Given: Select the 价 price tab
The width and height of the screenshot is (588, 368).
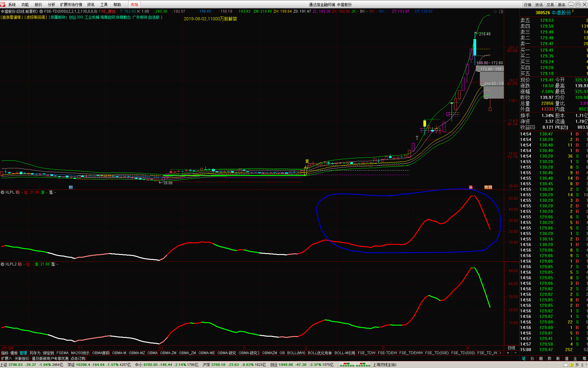Looking at the screenshot, I should pyautogui.click(x=532, y=358).
